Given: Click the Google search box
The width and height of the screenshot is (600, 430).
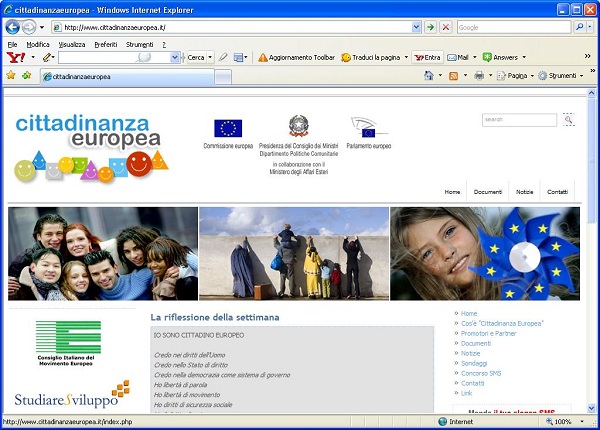Looking at the screenshot, I should pyautogui.click(x=514, y=27).
